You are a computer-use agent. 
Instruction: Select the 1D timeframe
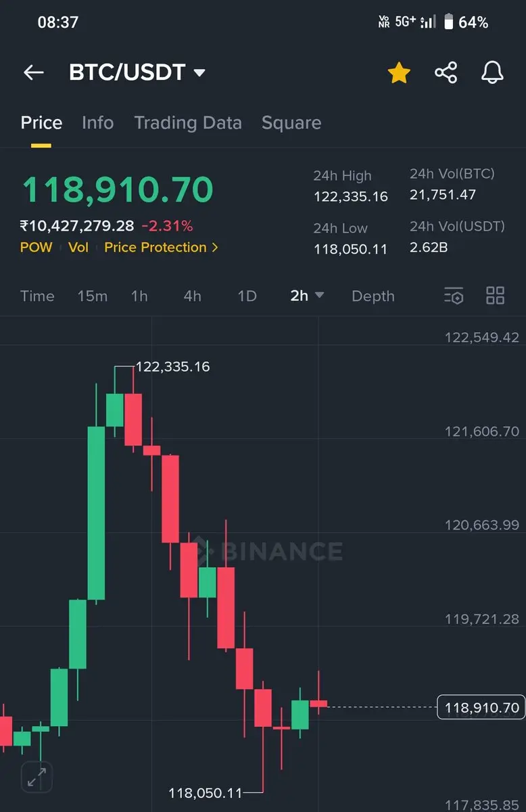pos(247,296)
